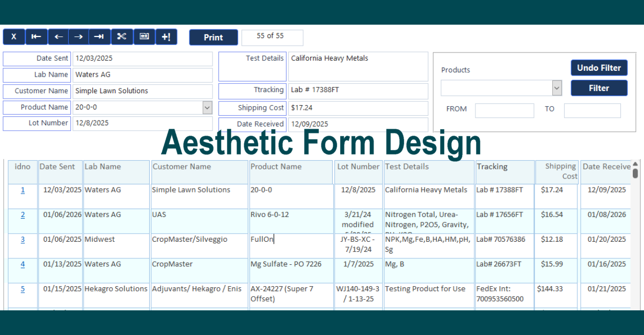Select the 01/13/2025 date sent cell
The image size is (644, 335).
tap(60, 270)
